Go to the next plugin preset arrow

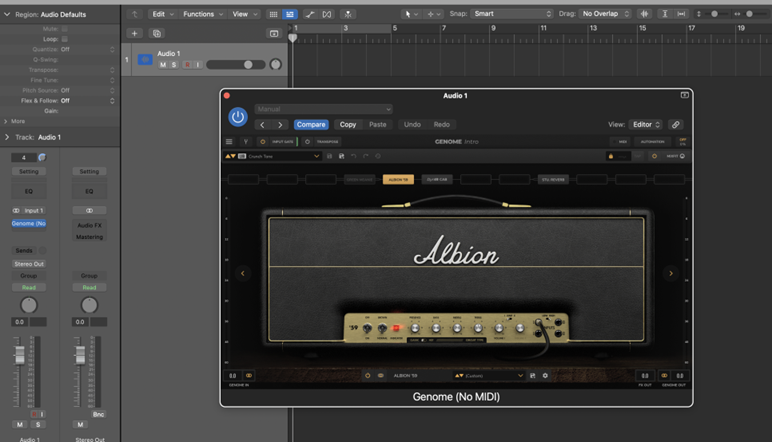coord(280,125)
